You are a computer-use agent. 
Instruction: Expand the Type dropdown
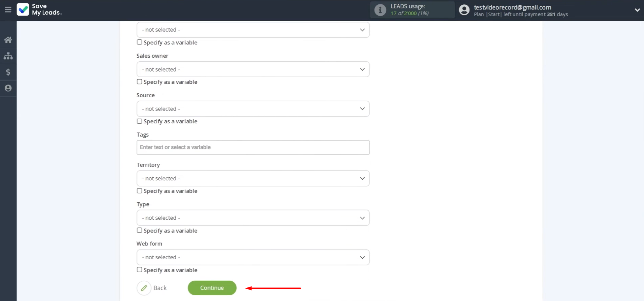[x=253, y=218]
